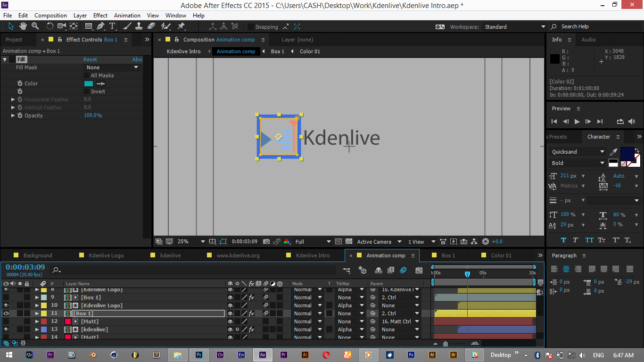Open the 25% magnification dropdown
Image resolution: width=644 pixels, height=362 pixels.
coord(191,242)
